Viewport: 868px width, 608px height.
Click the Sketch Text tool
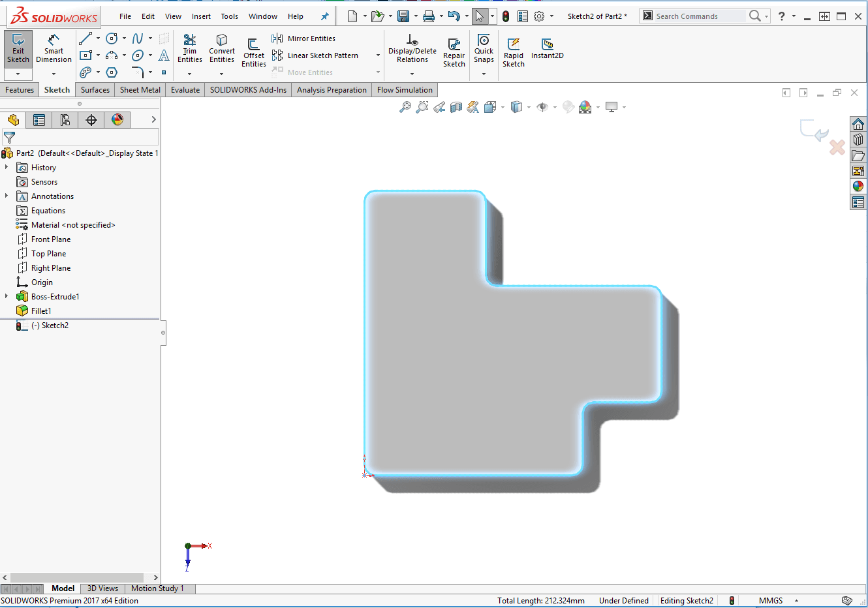tap(164, 56)
